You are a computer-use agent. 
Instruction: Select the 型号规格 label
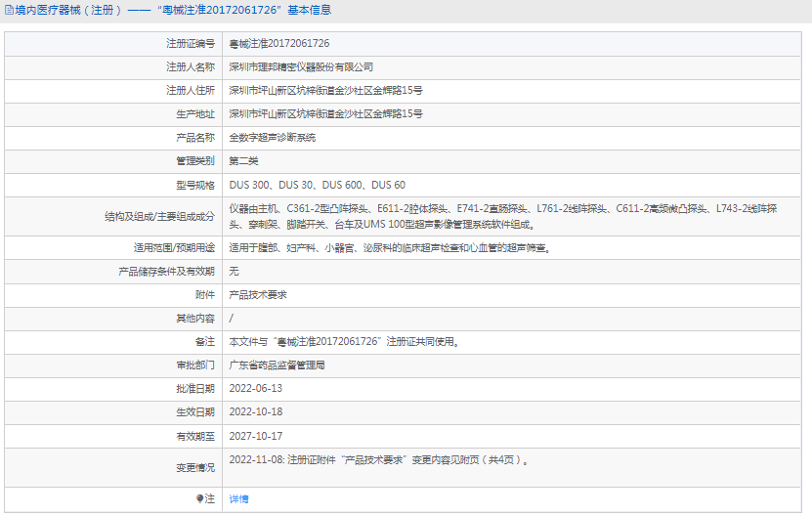coord(195,185)
